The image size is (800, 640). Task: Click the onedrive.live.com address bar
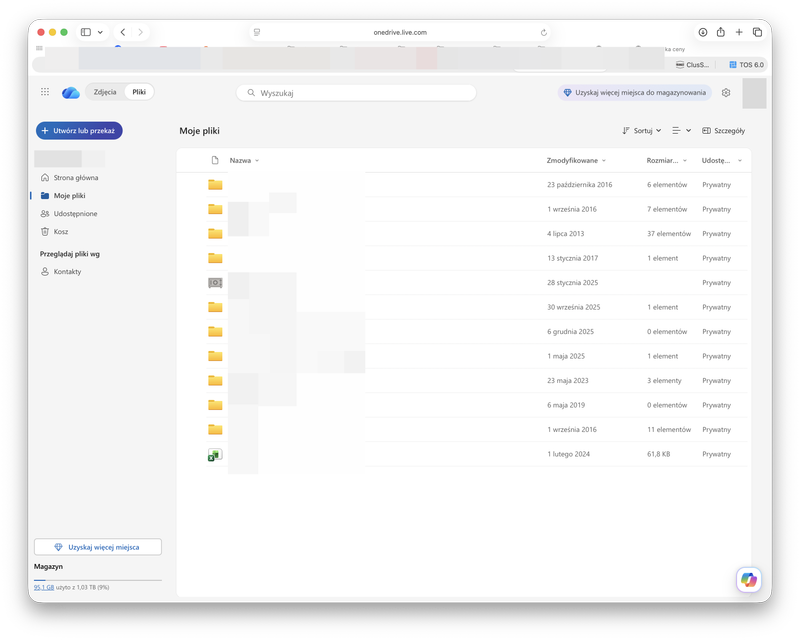400,32
